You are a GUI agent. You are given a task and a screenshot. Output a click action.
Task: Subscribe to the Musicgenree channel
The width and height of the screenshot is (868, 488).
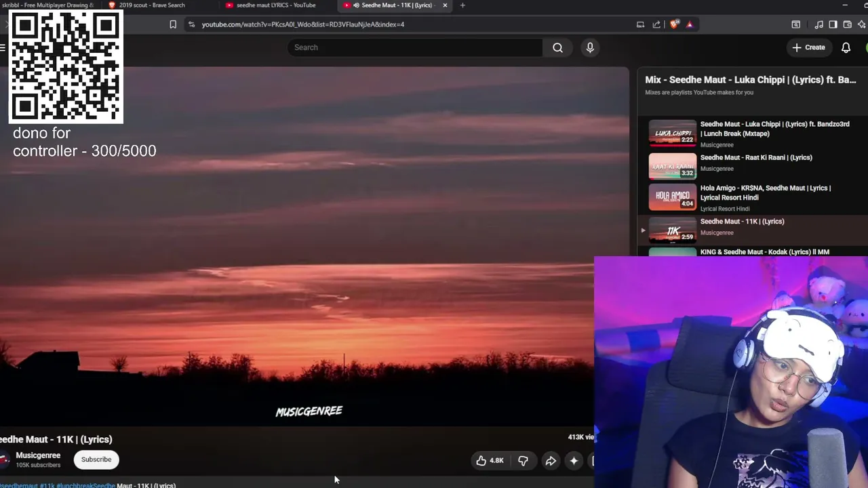pos(96,460)
